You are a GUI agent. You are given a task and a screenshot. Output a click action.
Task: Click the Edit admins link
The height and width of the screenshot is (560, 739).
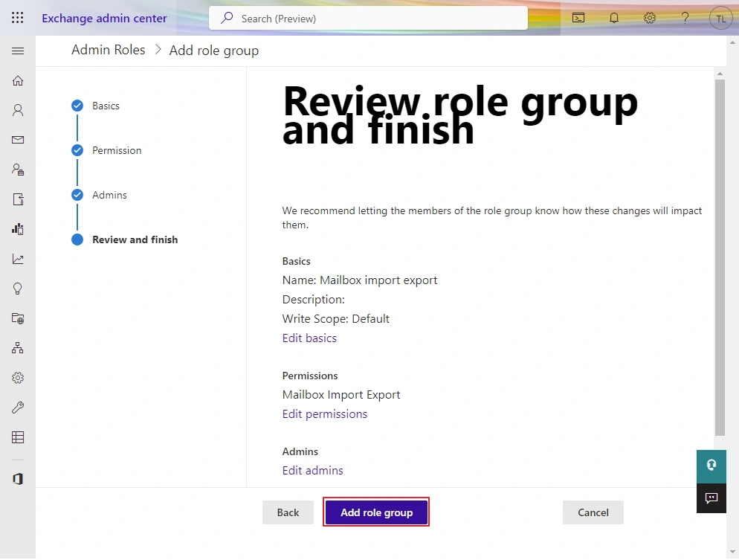pos(312,471)
